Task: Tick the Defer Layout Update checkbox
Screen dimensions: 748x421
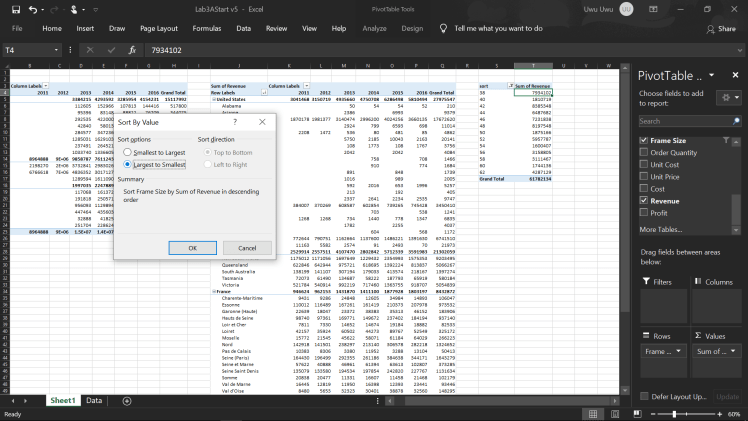Action: 643,396
